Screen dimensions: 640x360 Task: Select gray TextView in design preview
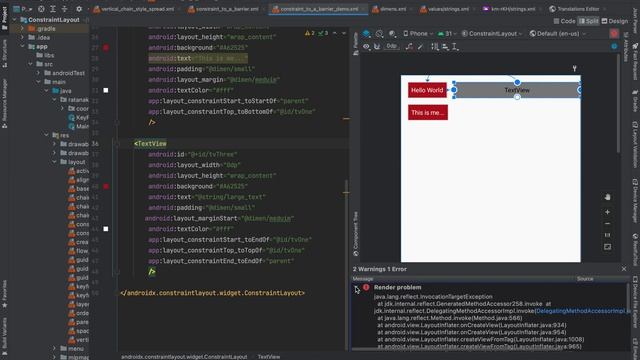(x=517, y=90)
